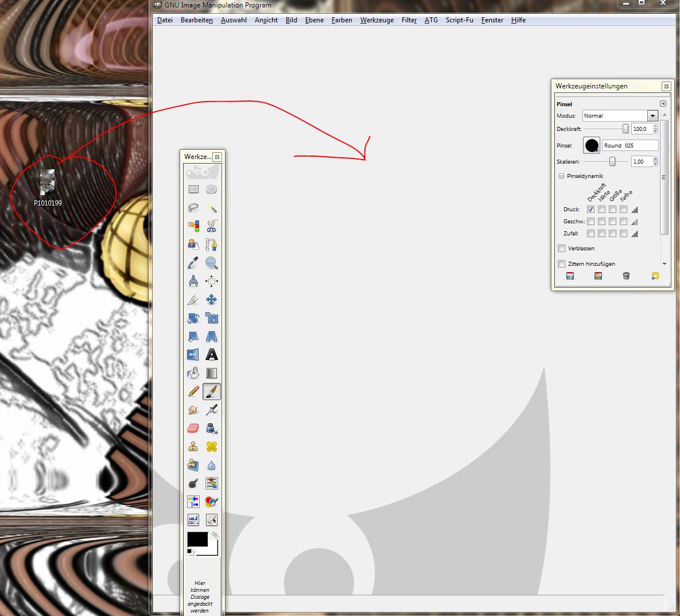
Task: Pick the Heal tool bandage icon
Action: pyautogui.click(x=212, y=447)
